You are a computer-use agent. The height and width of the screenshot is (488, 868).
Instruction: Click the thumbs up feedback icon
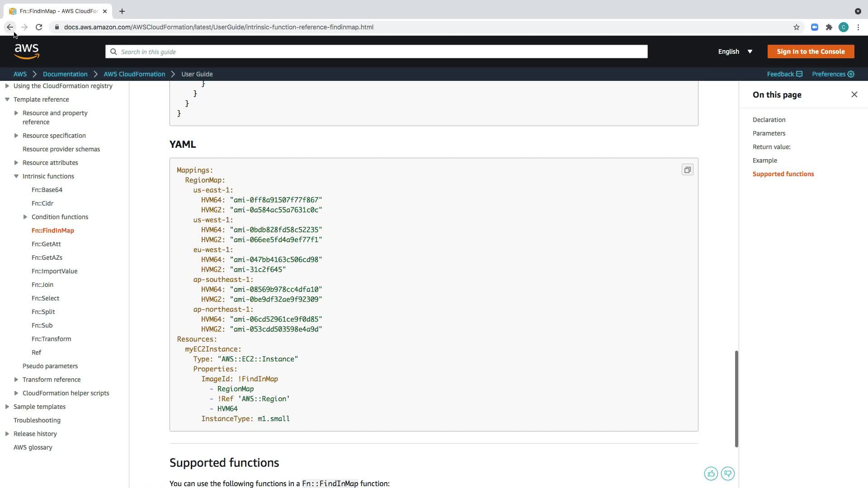pos(711,474)
